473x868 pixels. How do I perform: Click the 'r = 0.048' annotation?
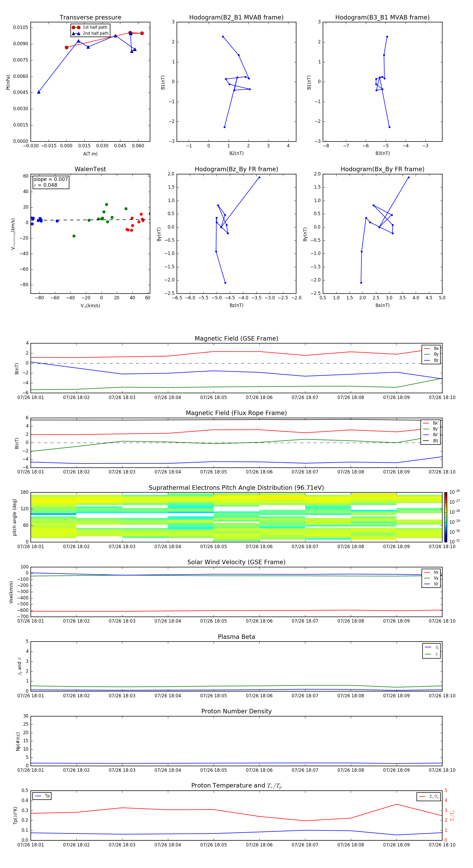point(45,185)
